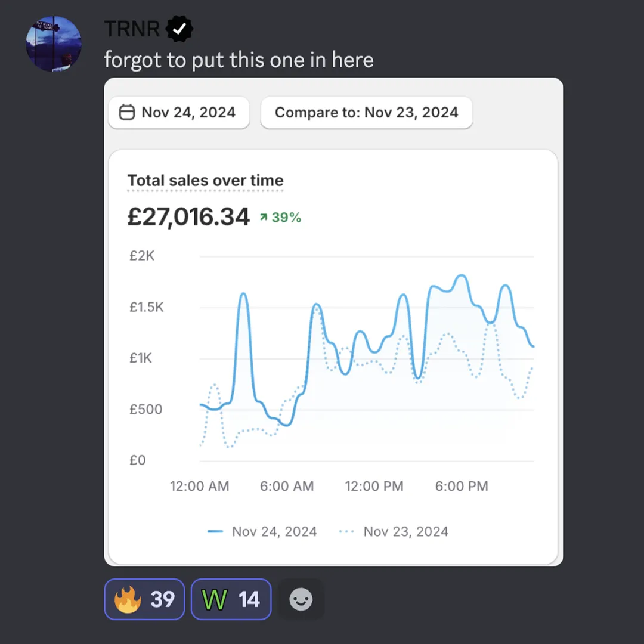Viewport: 644px width, 644px height.
Task: Click the green 39% increase indicator
Action: coord(280,217)
